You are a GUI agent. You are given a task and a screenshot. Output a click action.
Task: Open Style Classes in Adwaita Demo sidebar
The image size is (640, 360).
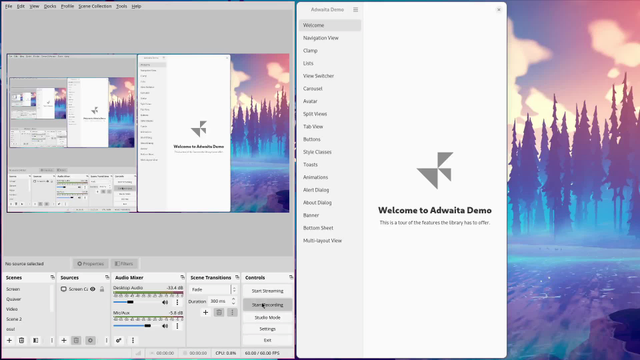point(330,152)
